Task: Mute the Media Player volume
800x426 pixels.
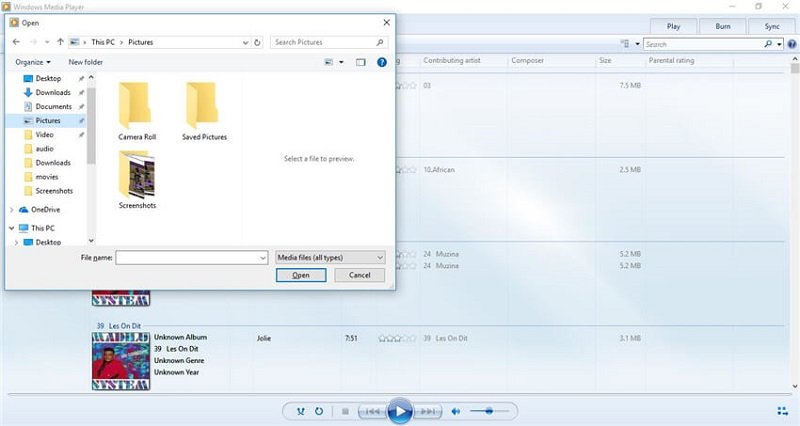Action: (456, 411)
